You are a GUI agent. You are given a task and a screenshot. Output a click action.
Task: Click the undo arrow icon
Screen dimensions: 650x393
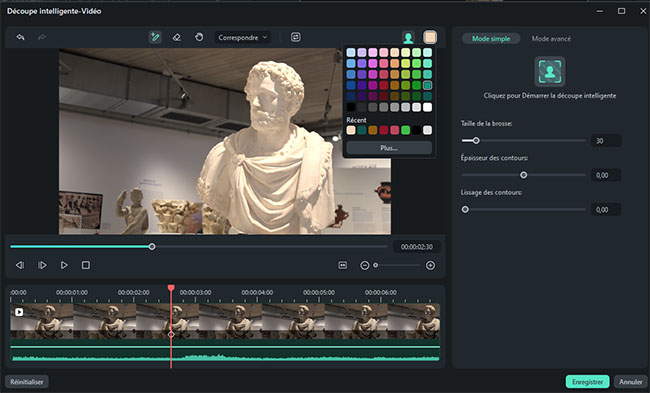20,37
